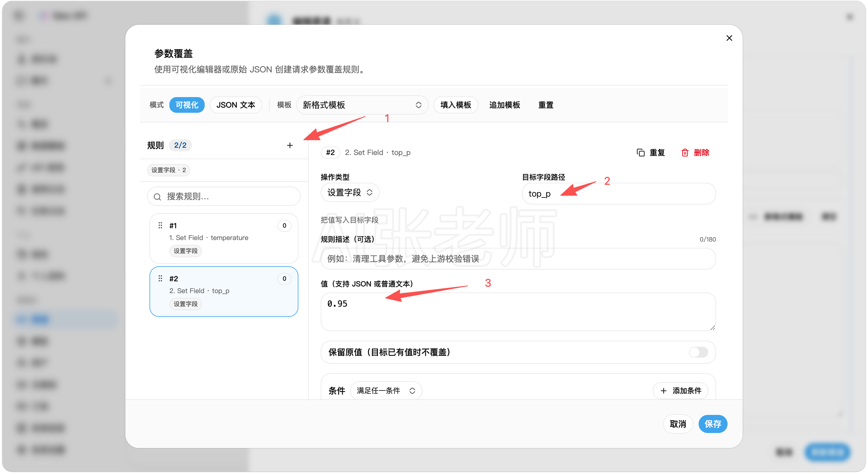Click the 取消 button
This screenshot has width=868, height=474.
click(678, 424)
